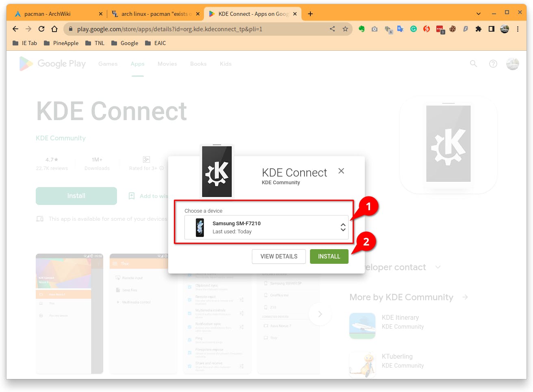Click the page Install button behind the dialog

pos(76,196)
